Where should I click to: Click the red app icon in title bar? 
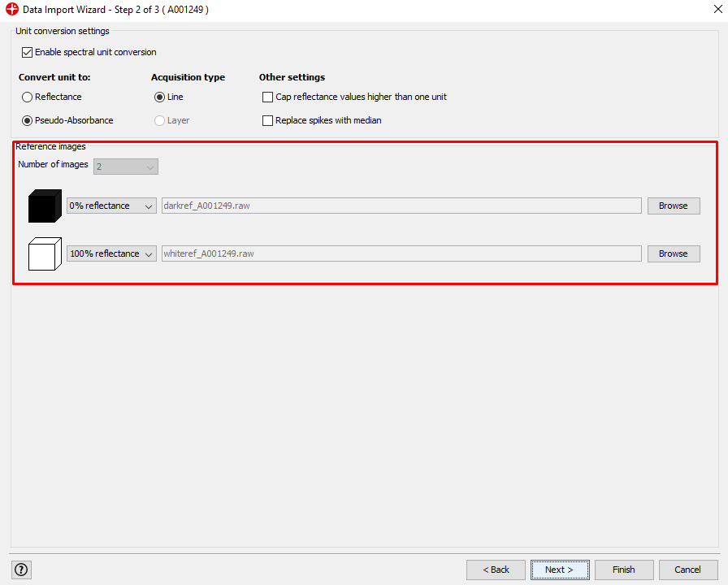pyautogui.click(x=11, y=10)
